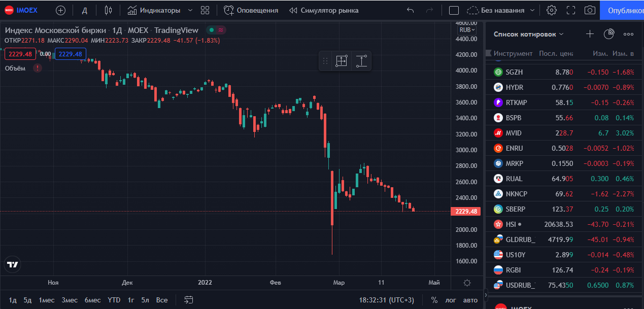This screenshot has width=644, height=309.
Task: Set the 3мес date range
Action: click(x=70, y=300)
